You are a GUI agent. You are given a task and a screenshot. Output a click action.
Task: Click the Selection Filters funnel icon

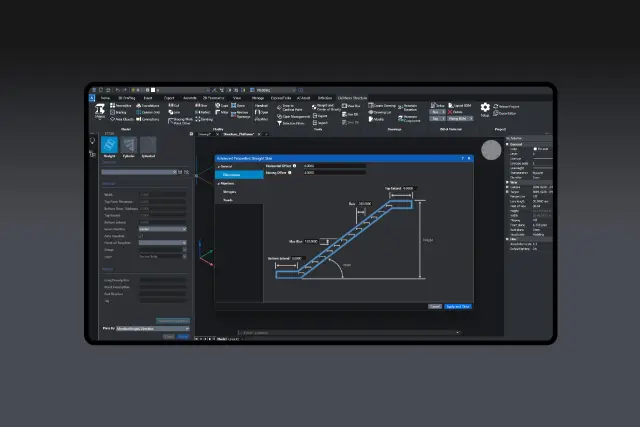click(279, 123)
